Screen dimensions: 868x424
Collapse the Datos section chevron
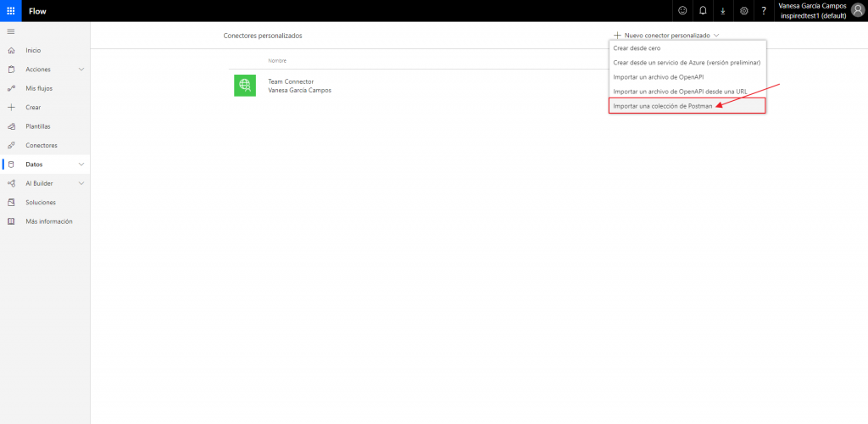pyautogui.click(x=81, y=165)
